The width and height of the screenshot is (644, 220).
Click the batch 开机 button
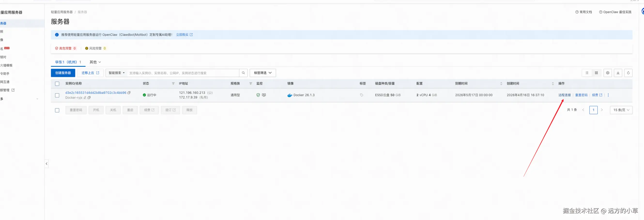point(96,110)
